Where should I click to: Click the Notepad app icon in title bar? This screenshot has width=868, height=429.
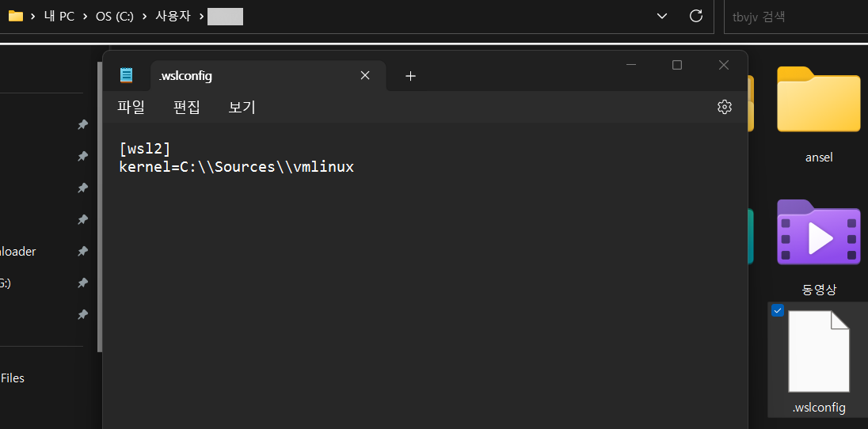click(126, 75)
